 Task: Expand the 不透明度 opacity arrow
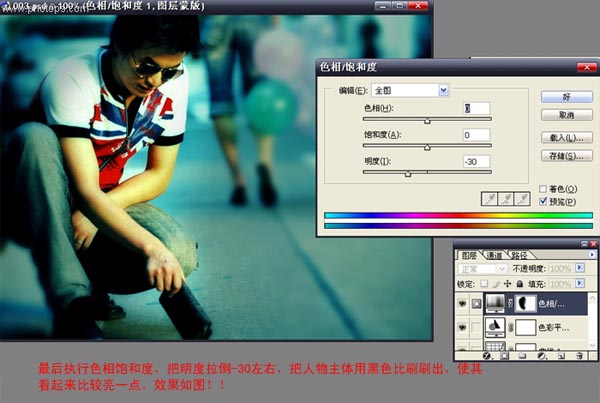581,269
